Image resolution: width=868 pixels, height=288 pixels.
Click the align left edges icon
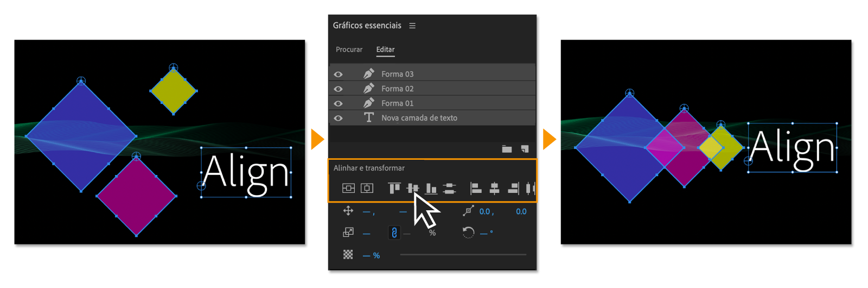[x=476, y=189]
